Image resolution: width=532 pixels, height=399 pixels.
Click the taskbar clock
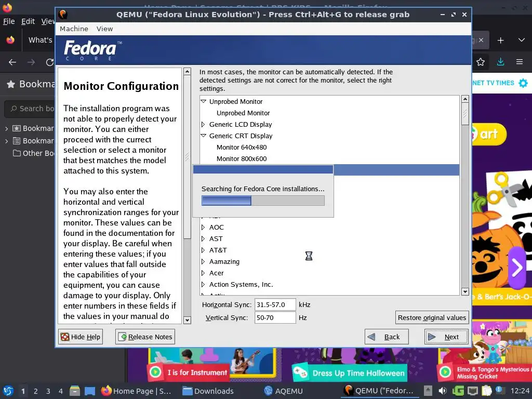pyautogui.click(x=520, y=391)
